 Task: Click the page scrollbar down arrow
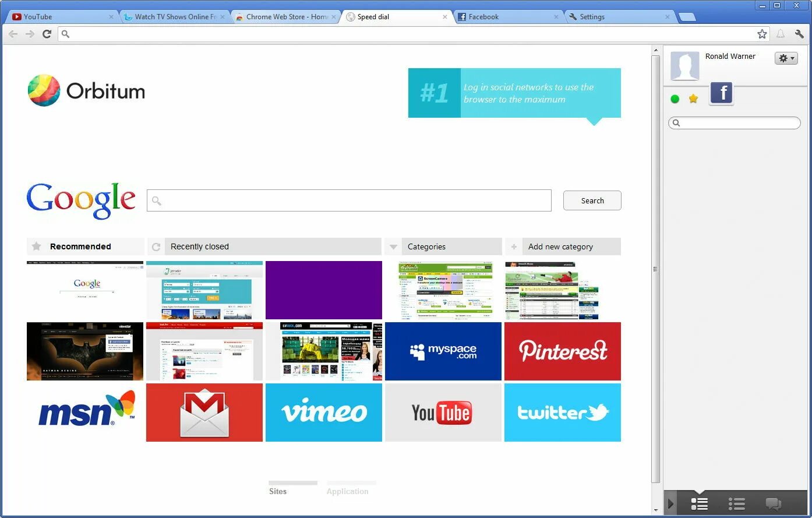click(656, 510)
